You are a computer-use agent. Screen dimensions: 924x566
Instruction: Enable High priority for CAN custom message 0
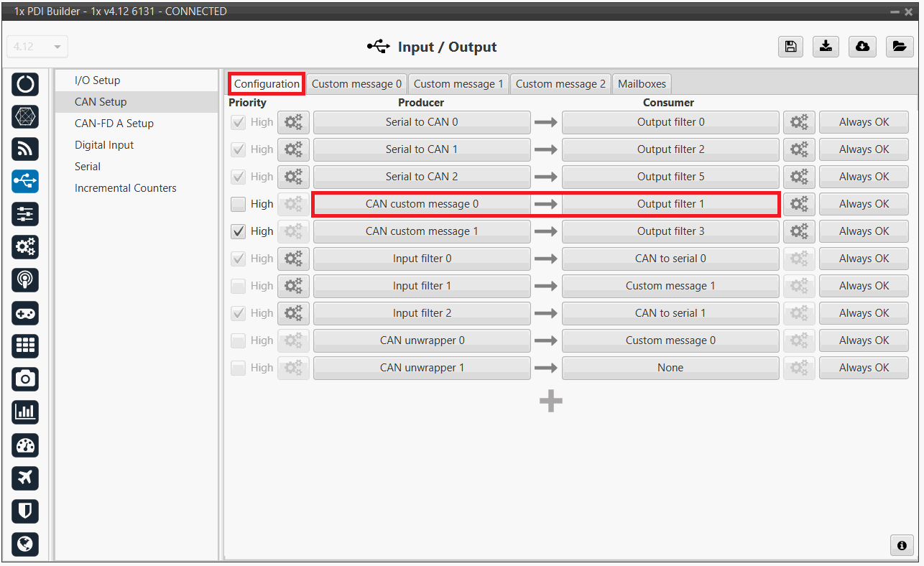coord(238,204)
